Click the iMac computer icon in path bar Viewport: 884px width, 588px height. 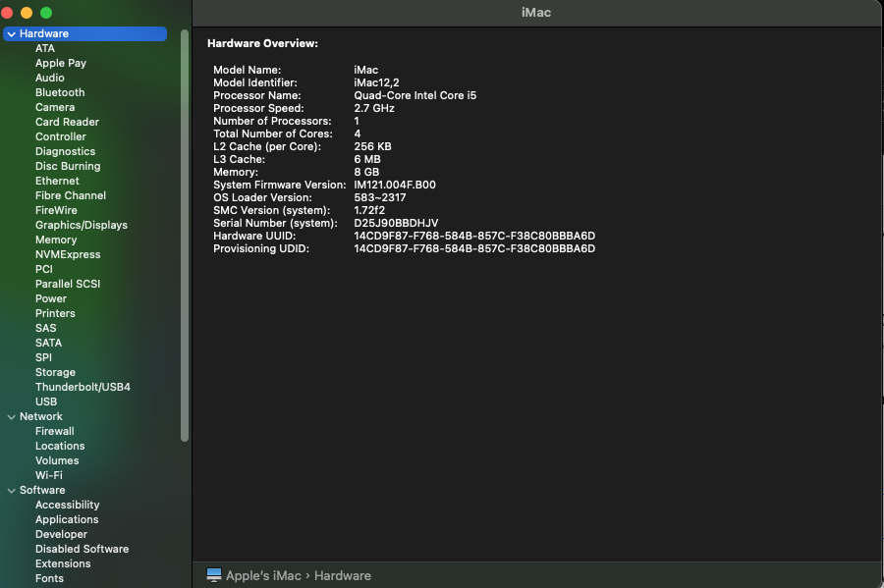coord(214,575)
